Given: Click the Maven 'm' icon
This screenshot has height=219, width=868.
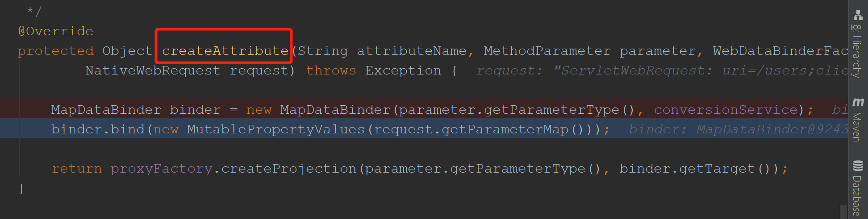Looking at the screenshot, I should pos(858,102).
